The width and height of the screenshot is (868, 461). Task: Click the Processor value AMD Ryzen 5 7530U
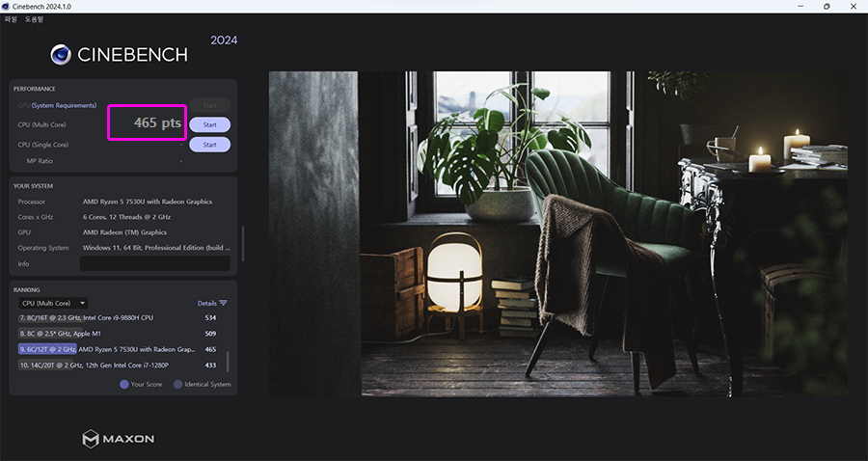coord(148,202)
